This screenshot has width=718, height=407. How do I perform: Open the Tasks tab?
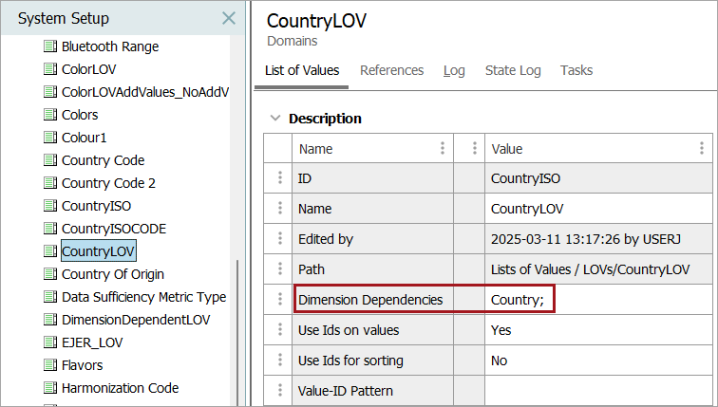click(577, 71)
